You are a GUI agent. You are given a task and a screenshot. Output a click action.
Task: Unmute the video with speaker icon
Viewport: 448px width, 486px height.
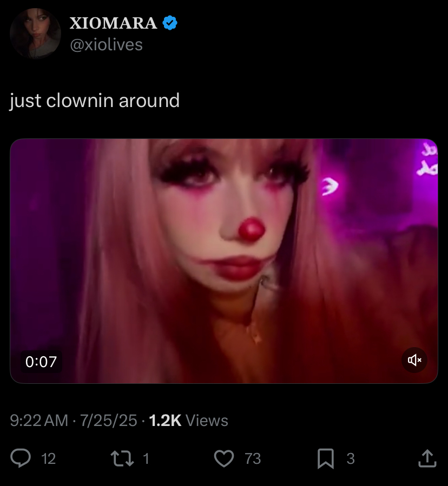point(414,360)
